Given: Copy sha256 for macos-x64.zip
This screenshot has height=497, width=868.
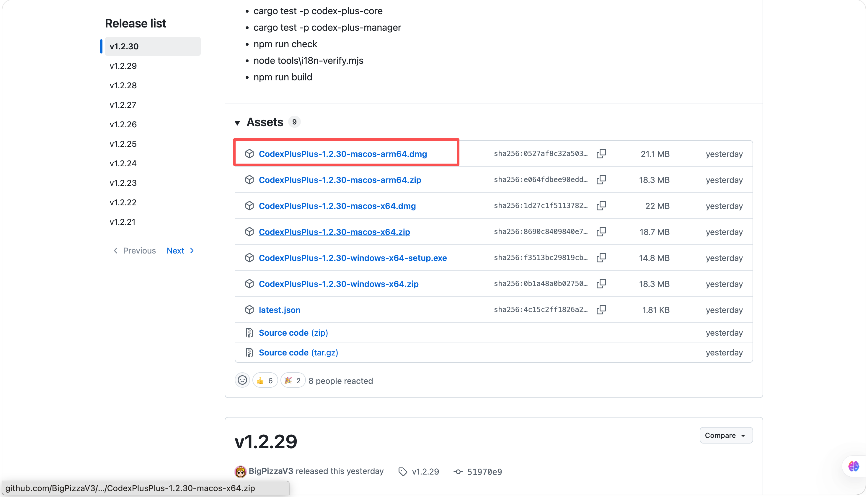Looking at the screenshot, I should click(601, 231).
